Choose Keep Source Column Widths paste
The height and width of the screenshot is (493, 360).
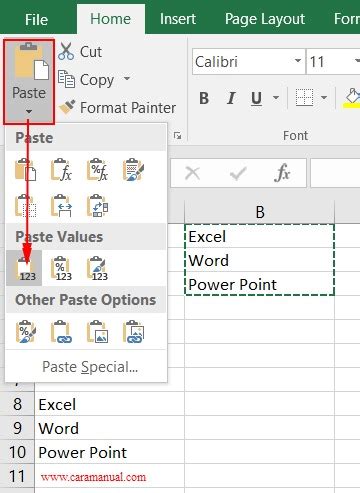(61, 205)
